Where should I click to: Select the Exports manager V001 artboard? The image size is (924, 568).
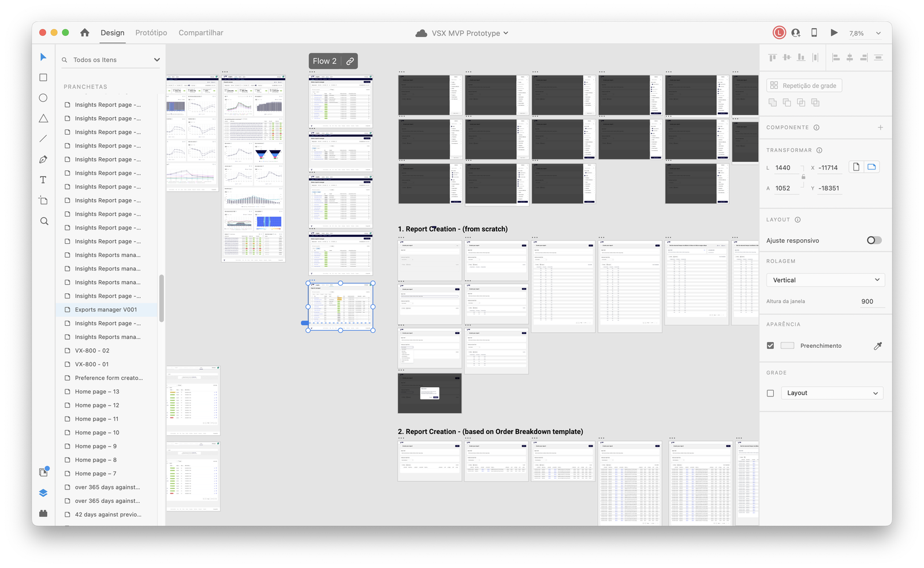106,310
